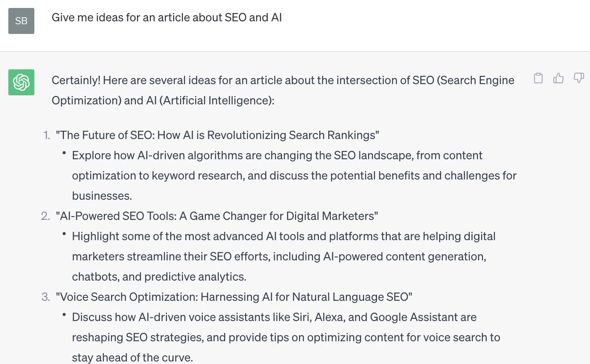
Task: Click the bullet point before "Explore how"
Action: pyautogui.click(x=64, y=153)
